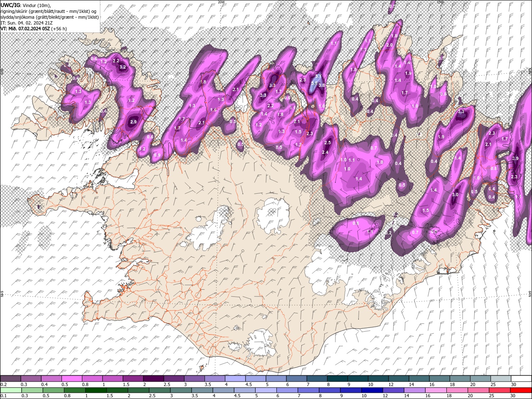Select the palest green 0.1 rain swatch
The width and height of the screenshot is (532, 399).
11,390
